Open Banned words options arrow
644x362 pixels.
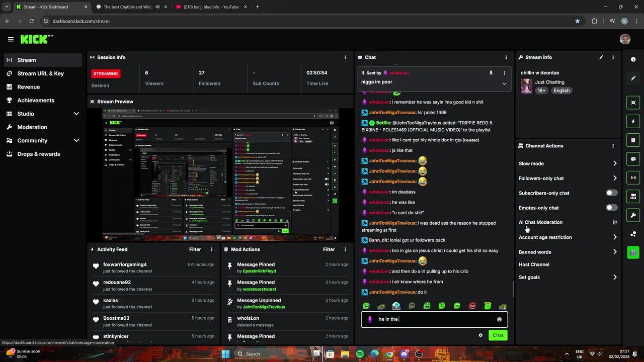(x=615, y=252)
